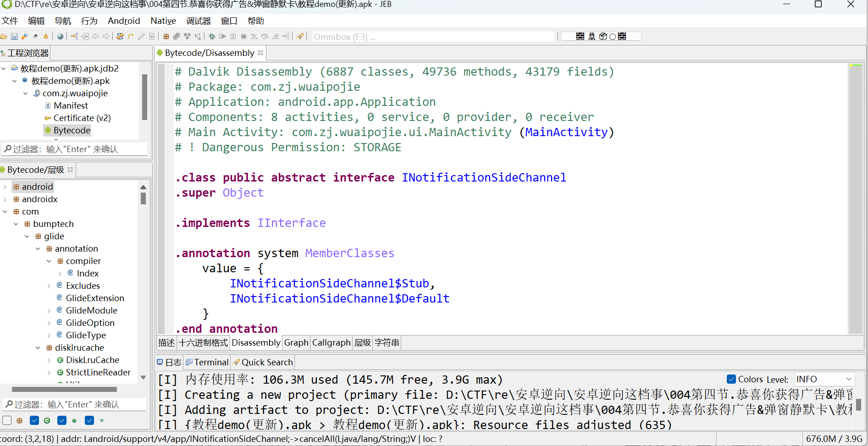Toggle the classes (C icon) filter checkbox

coord(34,420)
